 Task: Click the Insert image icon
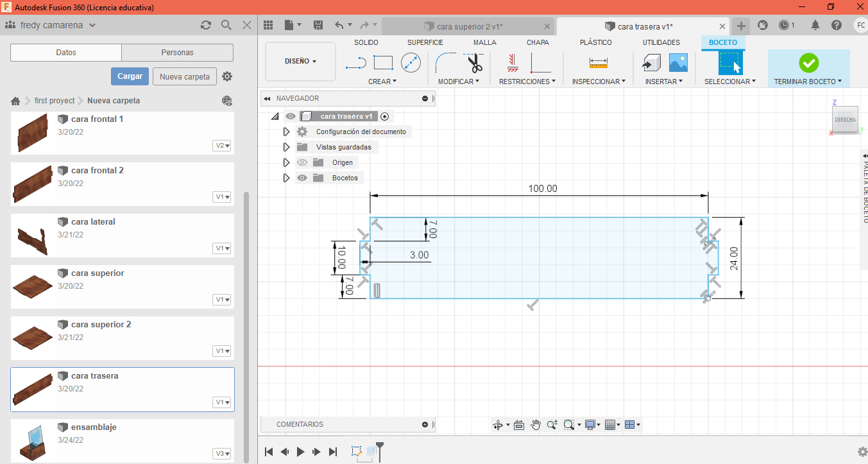(678, 63)
